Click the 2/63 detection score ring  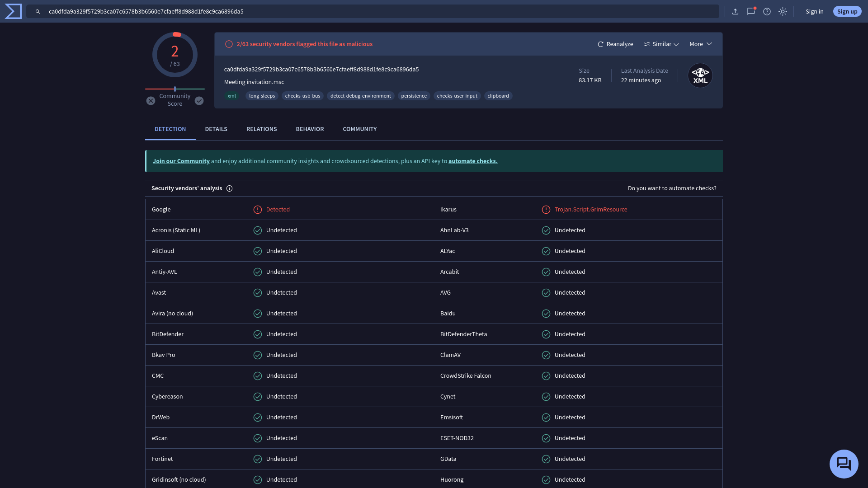coord(175,55)
